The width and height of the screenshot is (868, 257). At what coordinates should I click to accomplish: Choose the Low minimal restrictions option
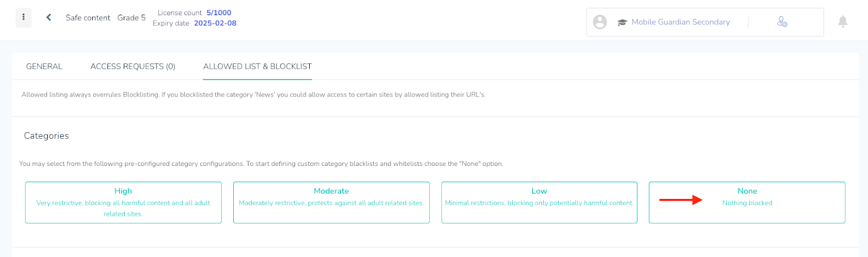(539, 202)
